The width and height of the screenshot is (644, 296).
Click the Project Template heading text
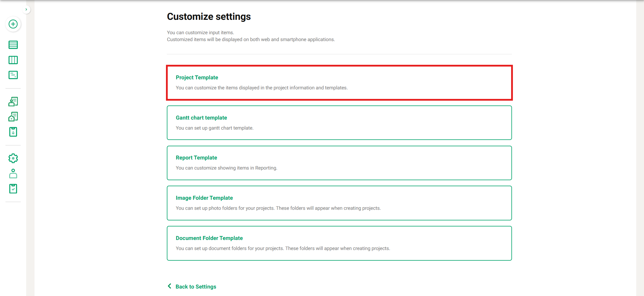click(x=197, y=78)
